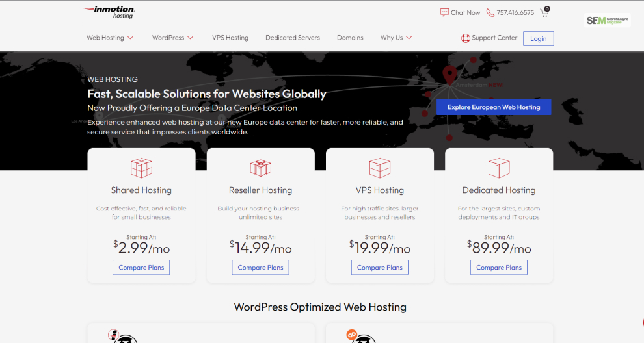
Task: Open the WordPress menu item
Action: [168, 37]
